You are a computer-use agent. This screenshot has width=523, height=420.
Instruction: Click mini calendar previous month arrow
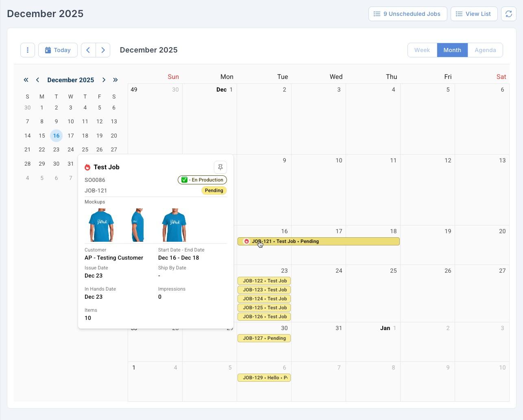click(37, 80)
